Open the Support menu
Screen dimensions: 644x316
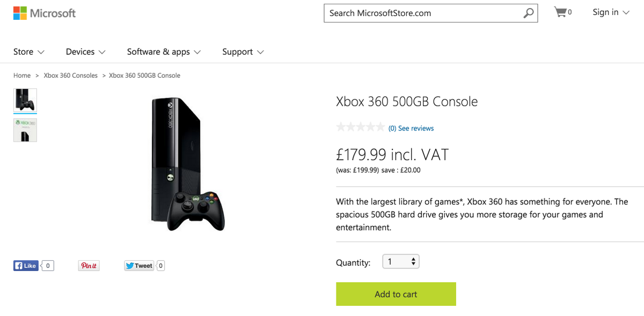(x=243, y=52)
